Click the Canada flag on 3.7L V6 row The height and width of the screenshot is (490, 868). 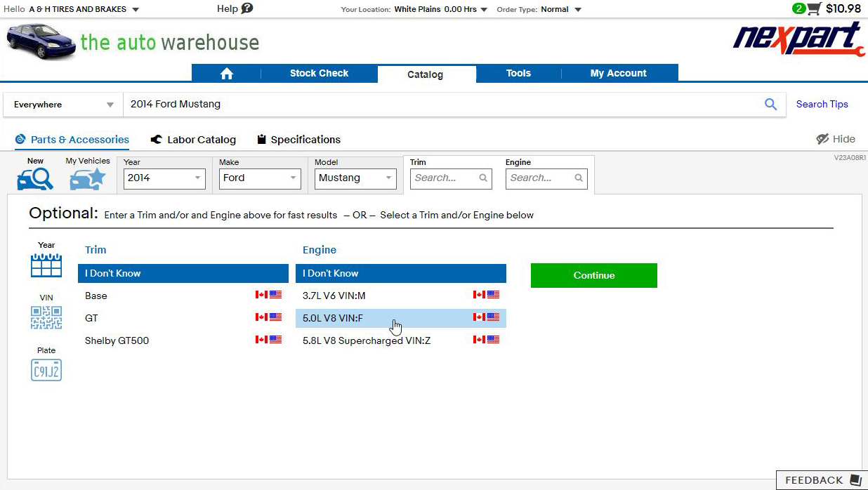tap(480, 295)
